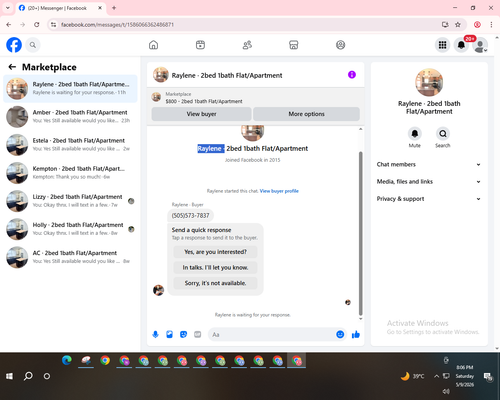Bookmark this page with the star icon
This screenshot has height=400, width=500.
point(458,24)
